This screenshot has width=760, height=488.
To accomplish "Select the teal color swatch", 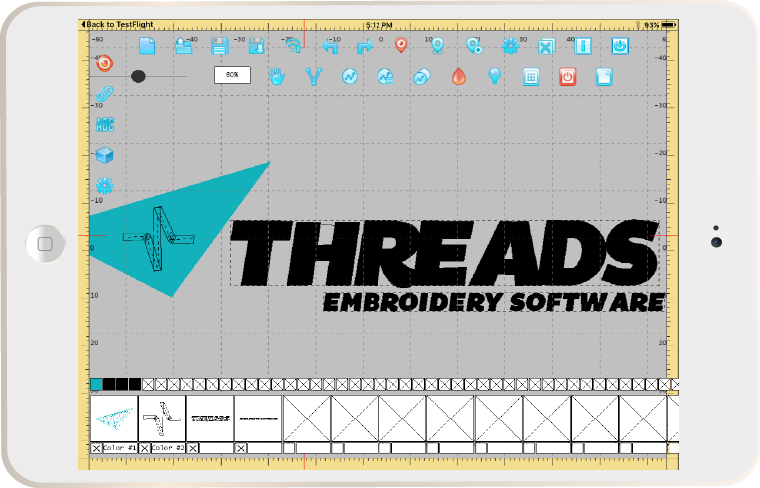I will [x=96, y=384].
